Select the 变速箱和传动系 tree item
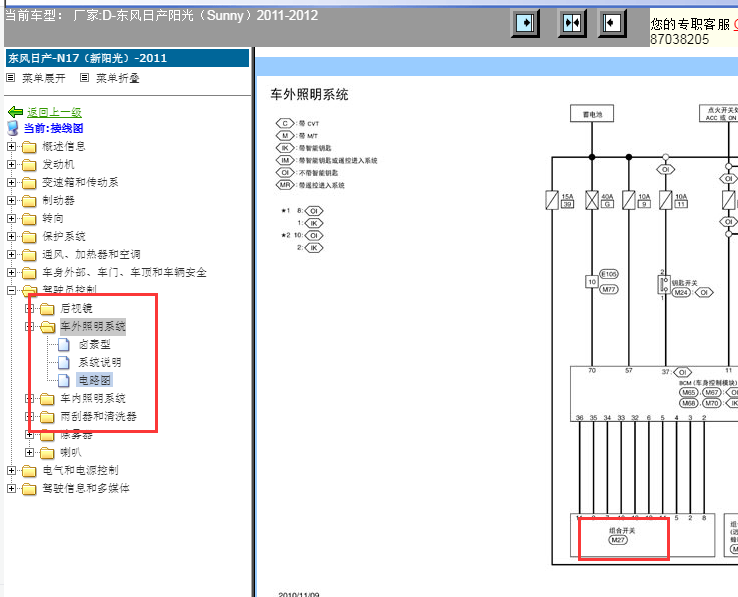The width and height of the screenshot is (738, 597). [80, 182]
